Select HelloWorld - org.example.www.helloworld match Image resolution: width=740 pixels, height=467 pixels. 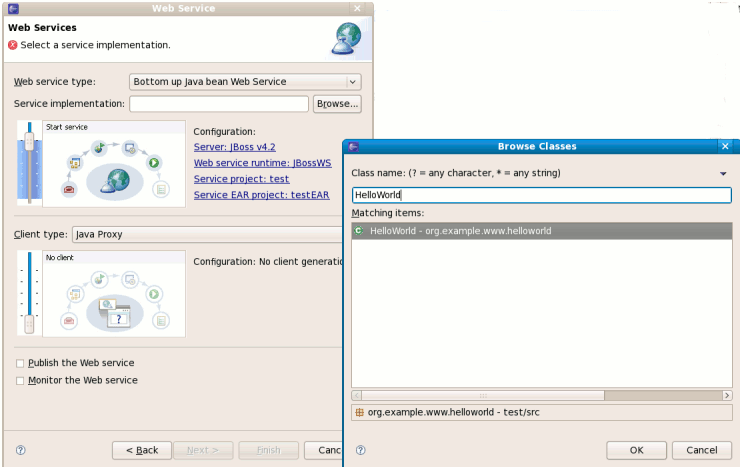coord(542,231)
